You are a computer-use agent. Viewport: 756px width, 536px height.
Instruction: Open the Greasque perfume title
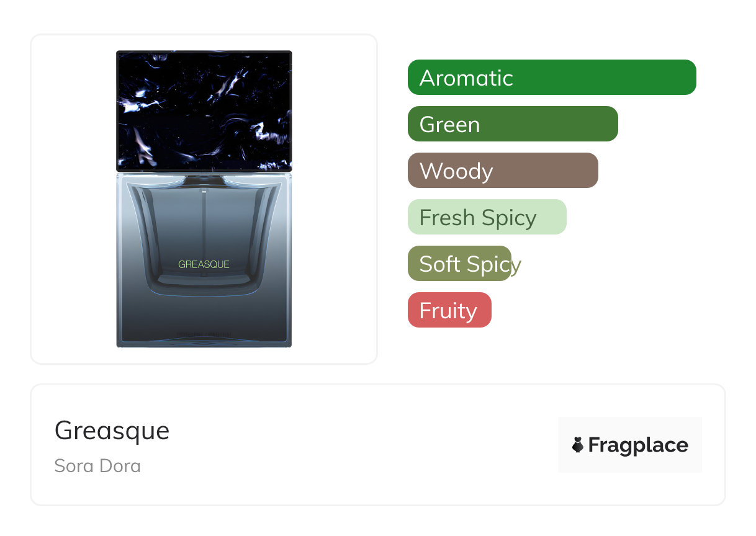pos(112,430)
